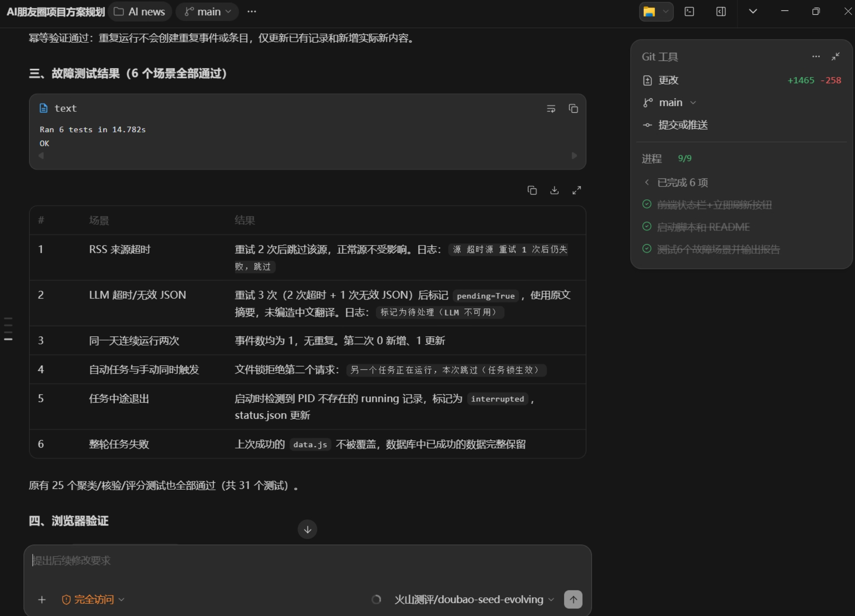Screen dimensions: 855x616
Task: Click the 三、故障测试结果 heading
Action: [128, 74]
